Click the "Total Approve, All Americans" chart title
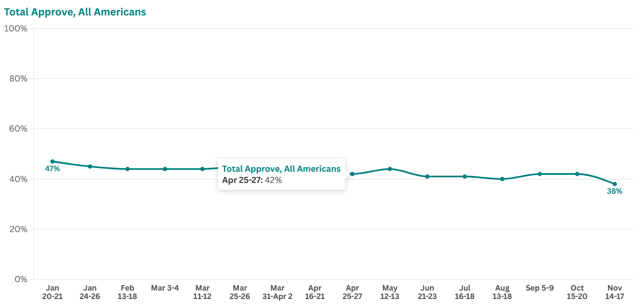Image resolution: width=644 pixels, height=306 pixels. (x=75, y=12)
